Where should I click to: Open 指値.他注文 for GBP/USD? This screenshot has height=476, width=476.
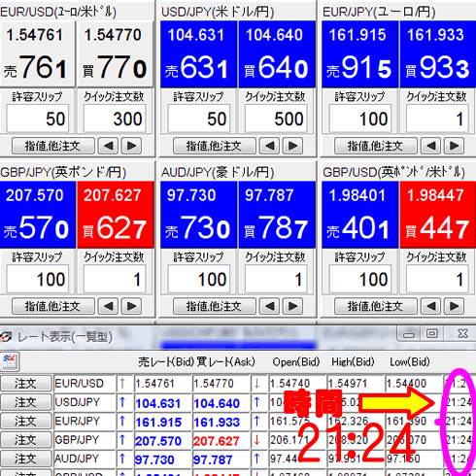(376, 306)
